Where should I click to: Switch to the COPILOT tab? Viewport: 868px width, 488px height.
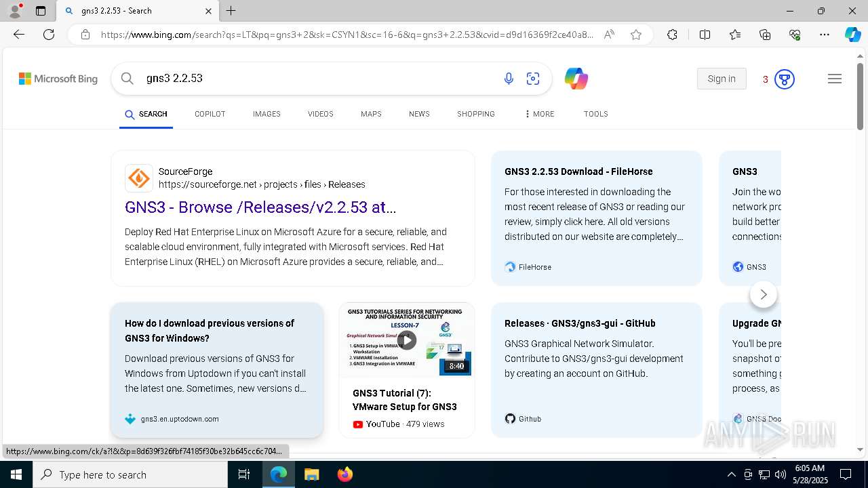210,114
